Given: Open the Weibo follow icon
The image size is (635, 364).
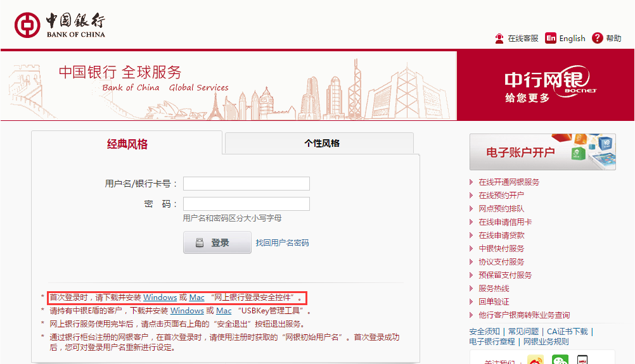Looking at the screenshot, I should 535,360.
